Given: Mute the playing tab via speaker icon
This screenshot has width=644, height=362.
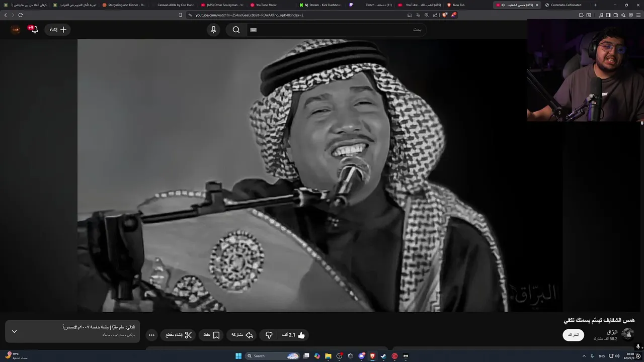Looking at the screenshot, I should tap(503, 5).
